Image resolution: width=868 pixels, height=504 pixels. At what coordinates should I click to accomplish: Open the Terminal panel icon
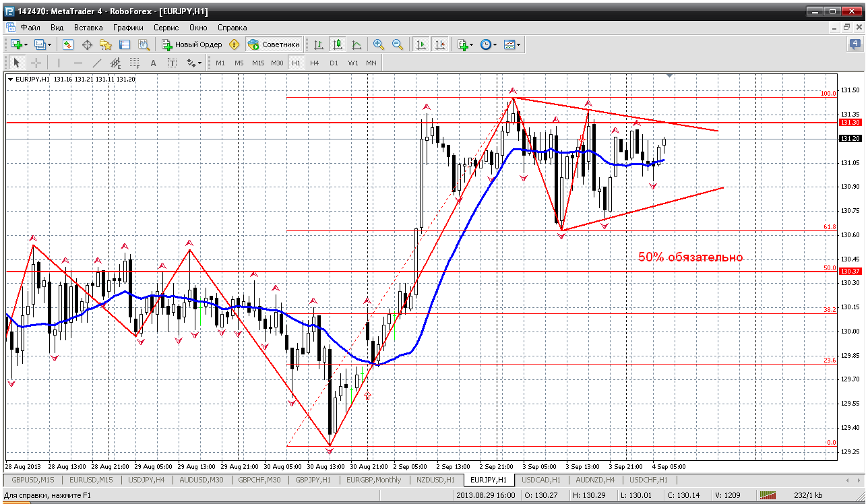[125, 44]
